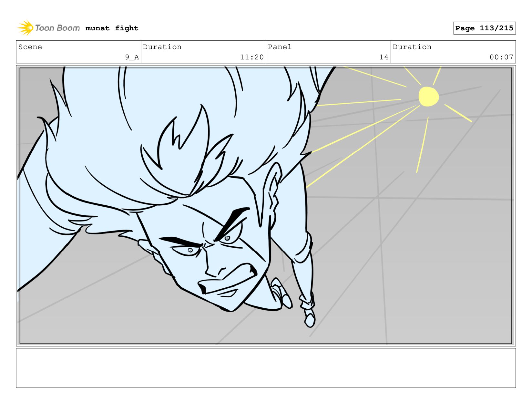Image resolution: width=532 pixels, height=412 pixels.
Task: Click the empty notes box below the panel
Action: coord(266,368)
